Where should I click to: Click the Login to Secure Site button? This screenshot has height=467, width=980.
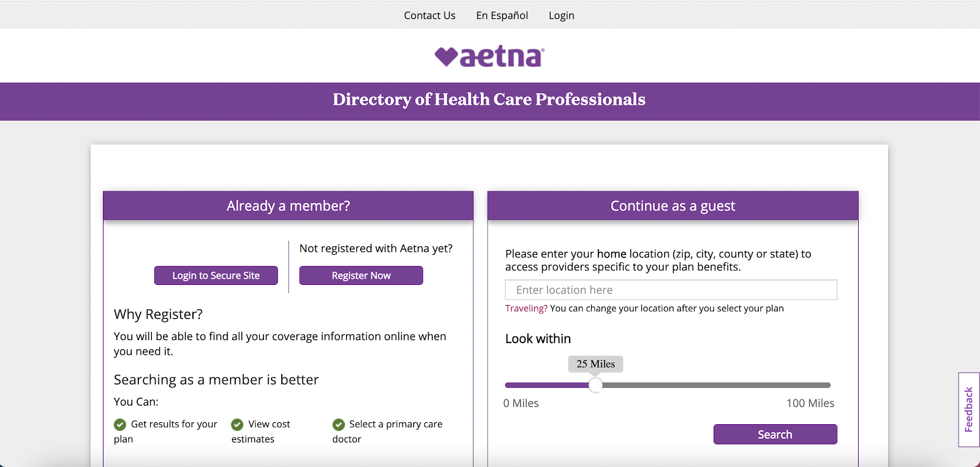point(216,276)
